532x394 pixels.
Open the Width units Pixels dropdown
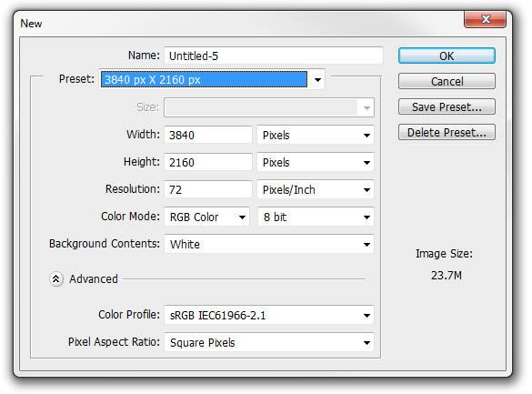click(316, 135)
